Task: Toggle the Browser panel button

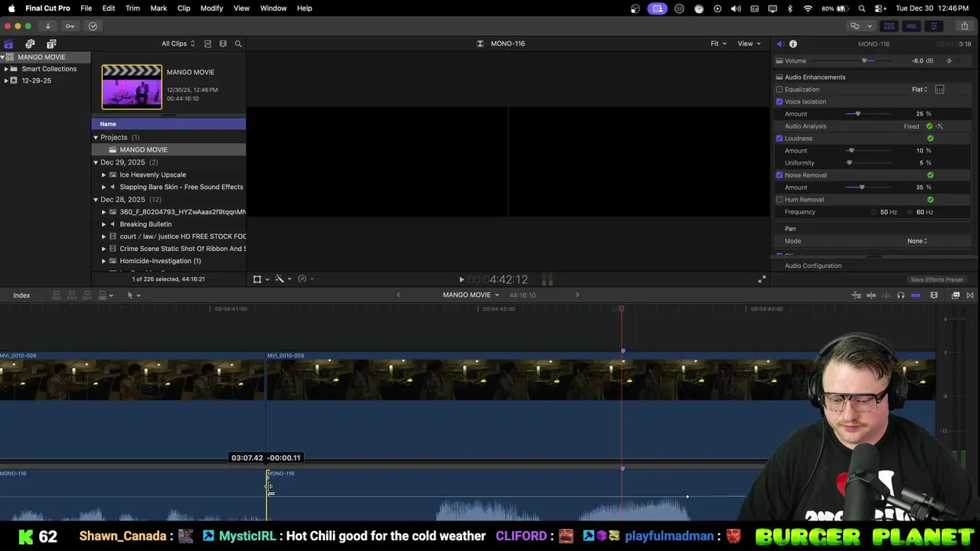Action: click(889, 26)
